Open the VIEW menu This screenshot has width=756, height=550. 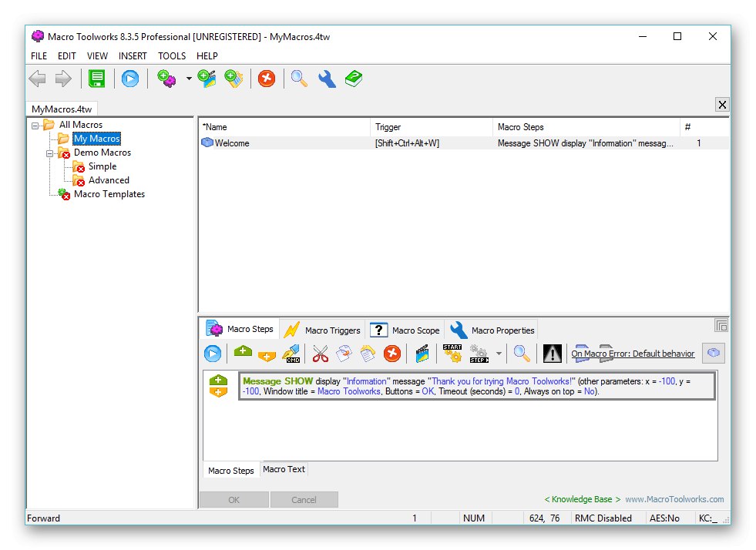[x=97, y=56]
